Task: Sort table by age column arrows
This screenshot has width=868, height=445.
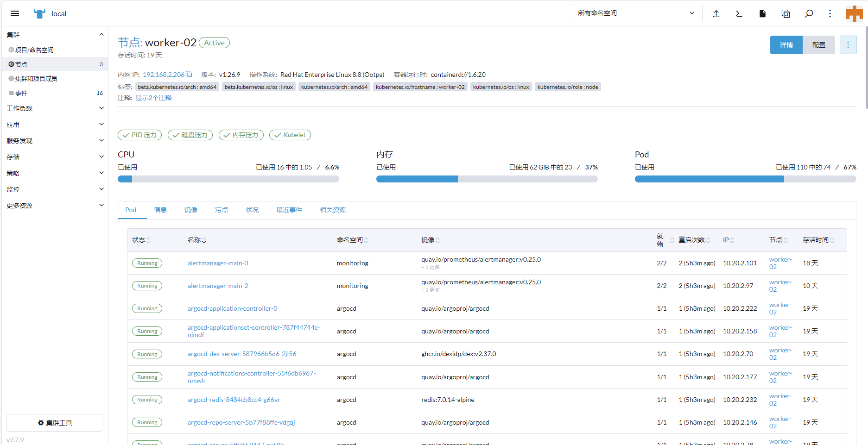Action: click(x=832, y=240)
